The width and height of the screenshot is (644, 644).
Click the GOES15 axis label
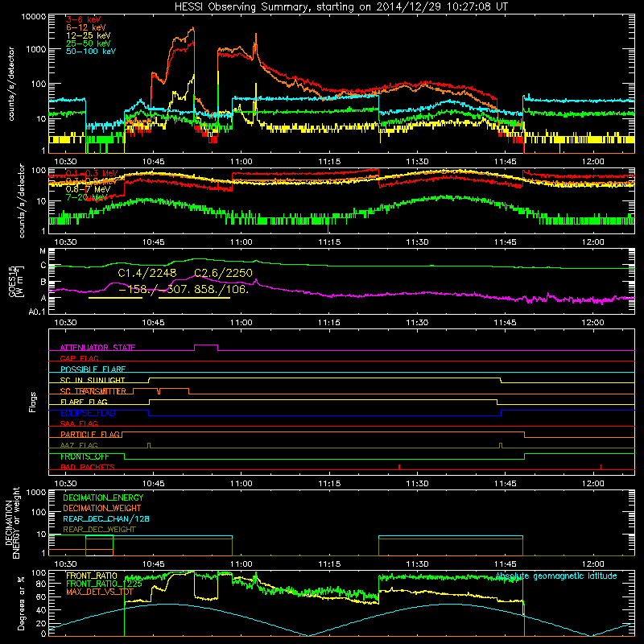point(15,282)
